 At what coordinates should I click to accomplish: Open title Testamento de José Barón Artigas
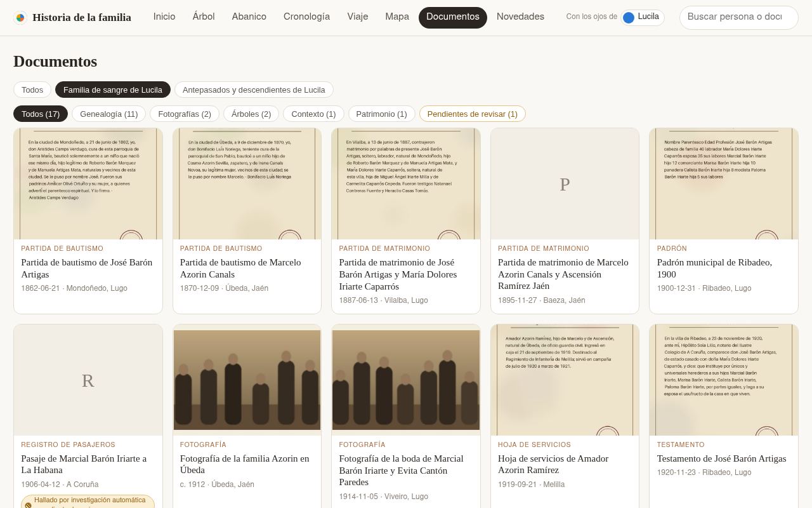[x=721, y=458]
